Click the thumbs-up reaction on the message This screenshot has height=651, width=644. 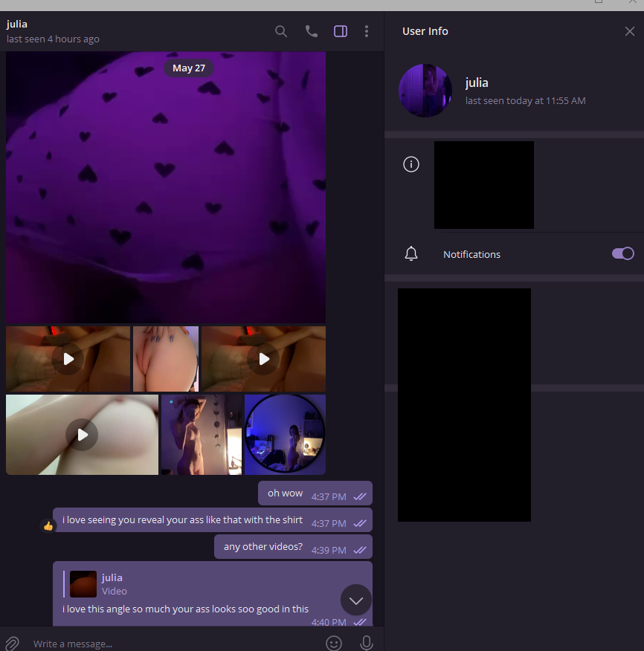[x=48, y=526]
